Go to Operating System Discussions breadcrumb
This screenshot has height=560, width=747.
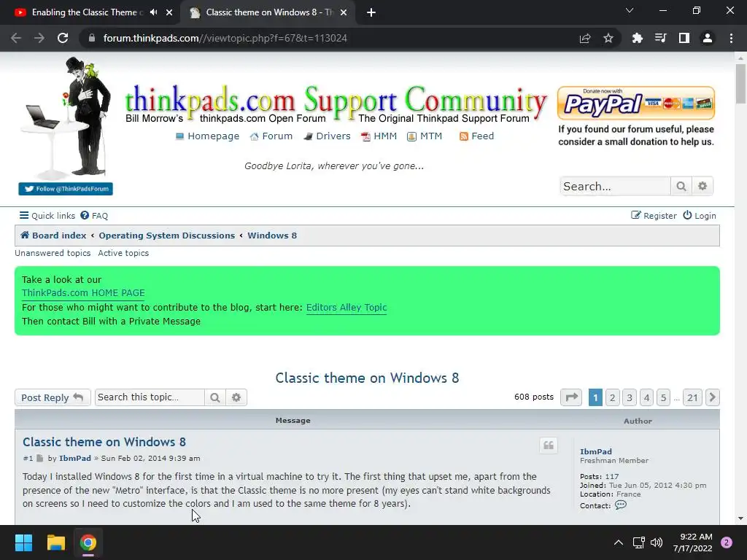coord(167,236)
